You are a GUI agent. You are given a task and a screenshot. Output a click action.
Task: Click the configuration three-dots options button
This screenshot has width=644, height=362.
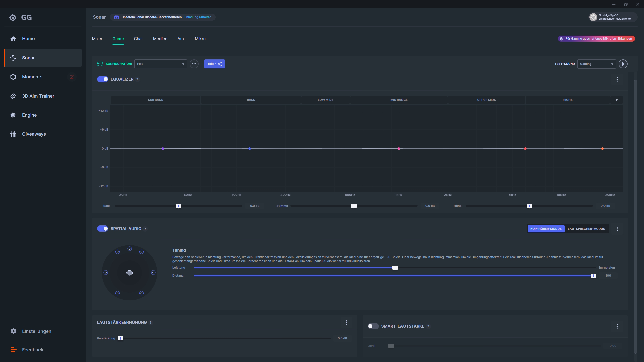click(194, 64)
